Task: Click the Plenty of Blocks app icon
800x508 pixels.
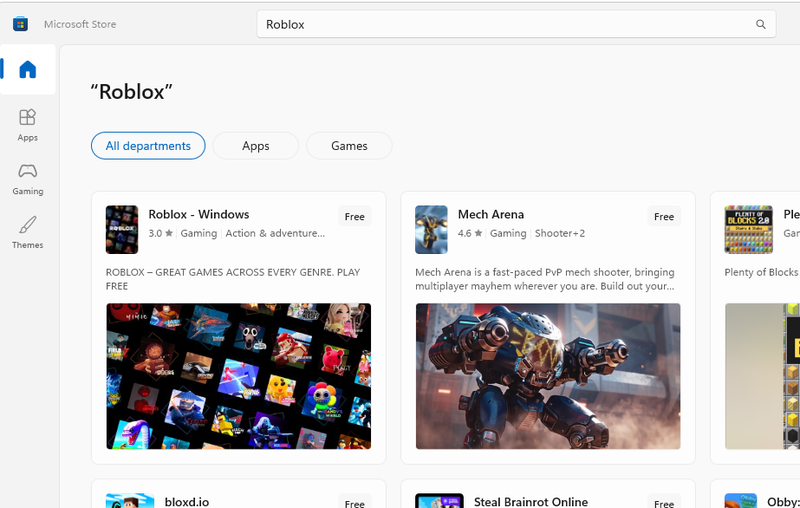Action: point(748,230)
